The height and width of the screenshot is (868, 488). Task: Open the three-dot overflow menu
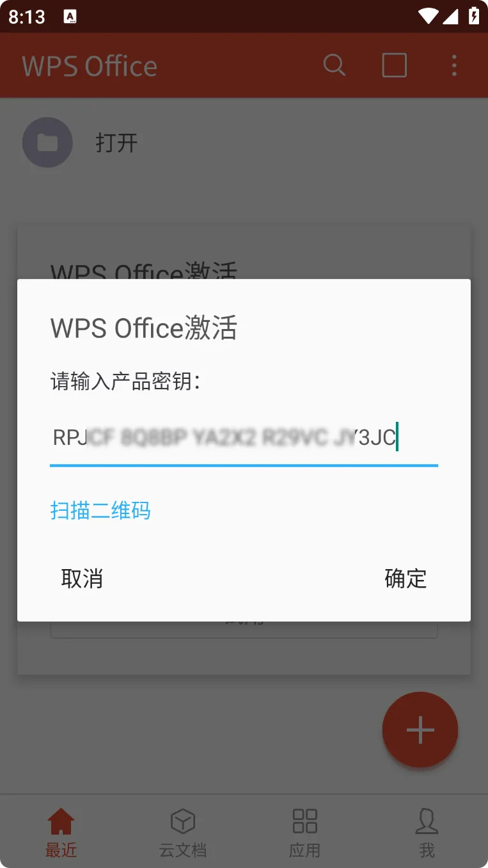454,65
